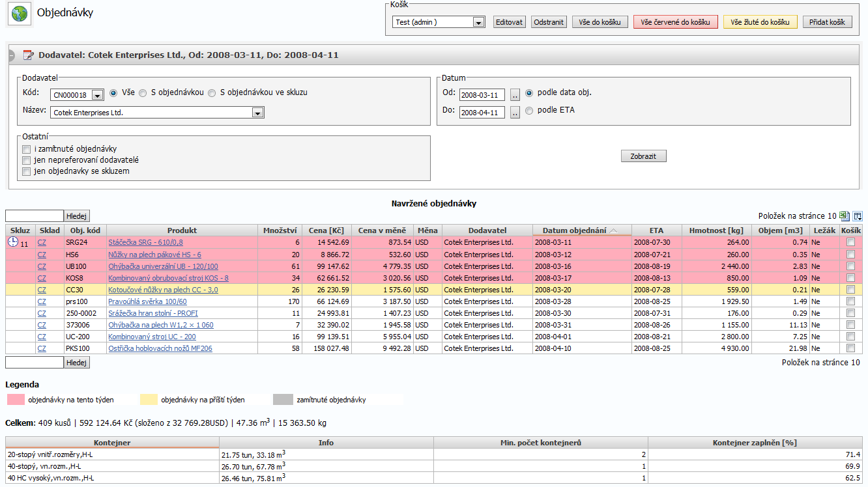Focus the bottom search input field
The image size is (868, 487).
(35, 362)
